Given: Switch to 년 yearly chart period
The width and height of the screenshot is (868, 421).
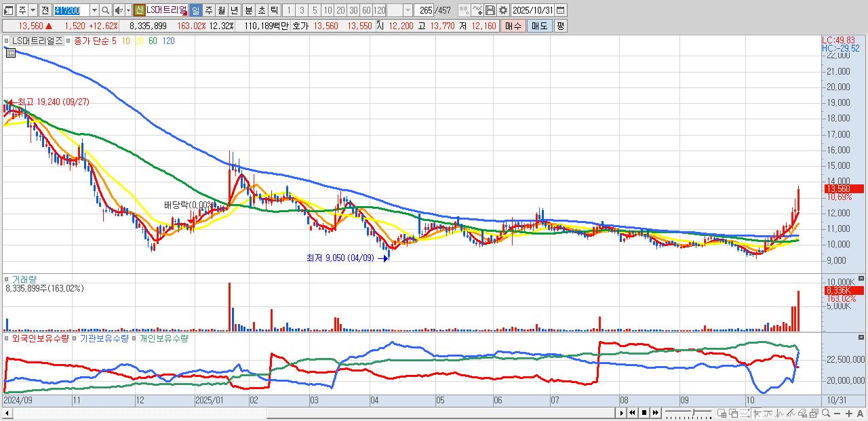Looking at the screenshot, I should (x=234, y=10).
